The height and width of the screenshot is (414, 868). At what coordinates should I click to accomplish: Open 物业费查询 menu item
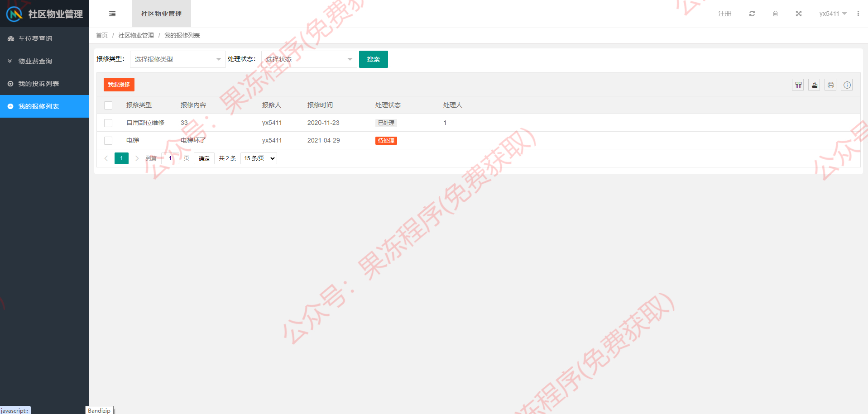coord(44,61)
